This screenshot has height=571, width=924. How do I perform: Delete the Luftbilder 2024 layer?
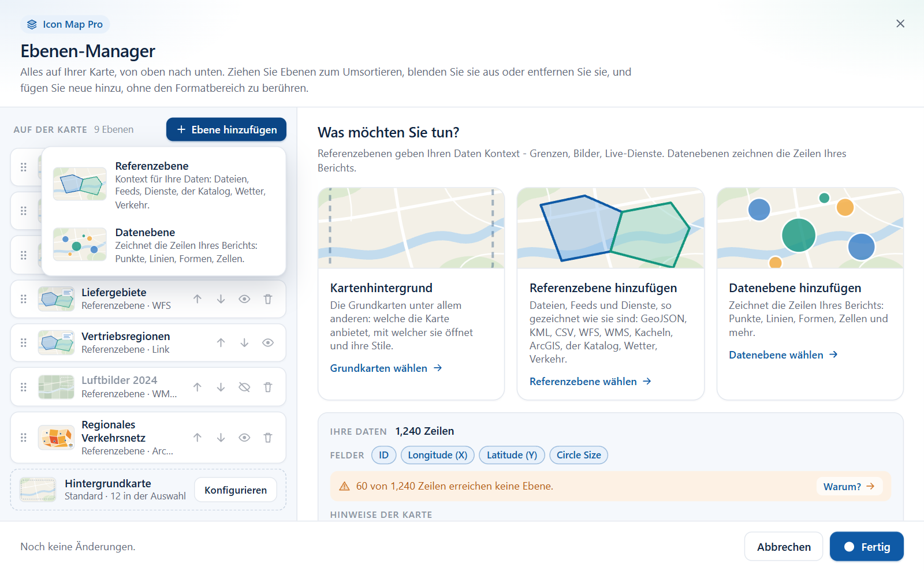tap(268, 387)
